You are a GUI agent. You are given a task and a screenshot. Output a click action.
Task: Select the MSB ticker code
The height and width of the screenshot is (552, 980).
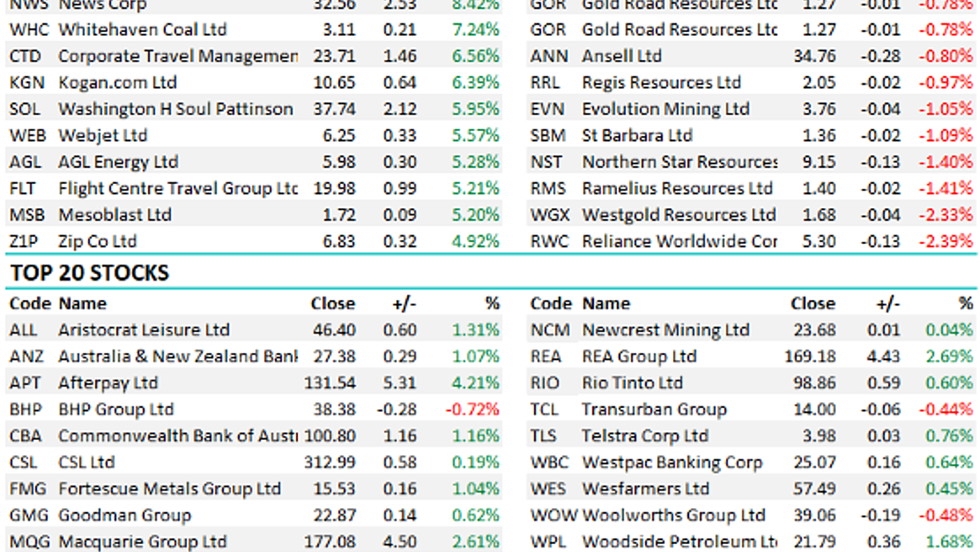26,214
